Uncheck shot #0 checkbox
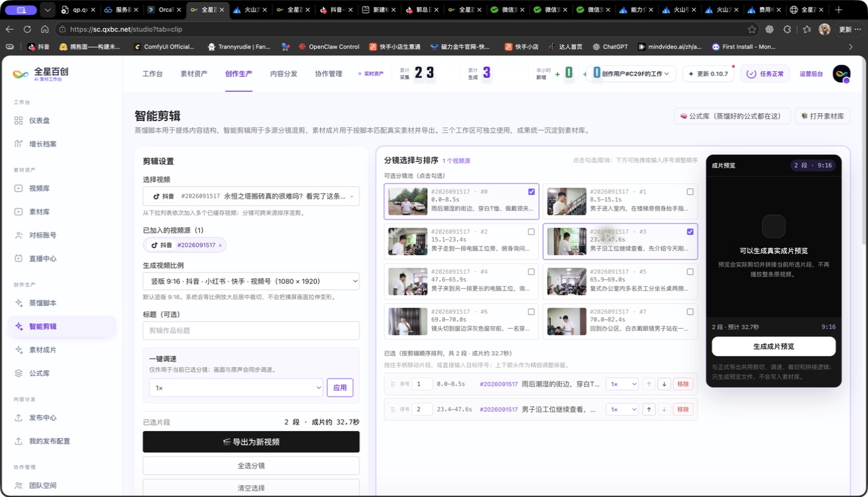Viewport: 868px width, 497px height. click(531, 192)
